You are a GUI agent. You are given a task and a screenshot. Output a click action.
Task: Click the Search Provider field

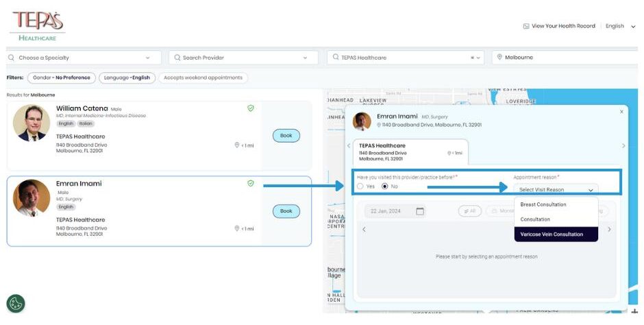tap(243, 58)
